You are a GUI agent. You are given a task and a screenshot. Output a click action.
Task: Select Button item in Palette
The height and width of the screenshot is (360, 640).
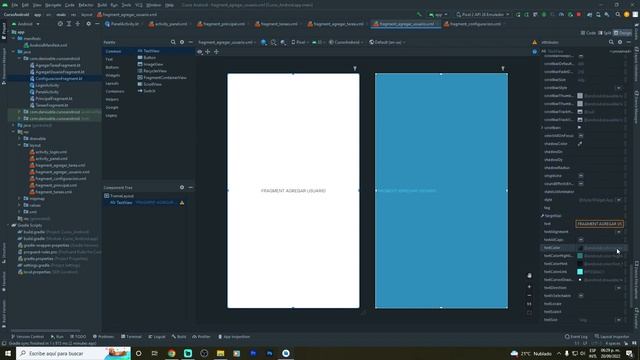coord(147,58)
